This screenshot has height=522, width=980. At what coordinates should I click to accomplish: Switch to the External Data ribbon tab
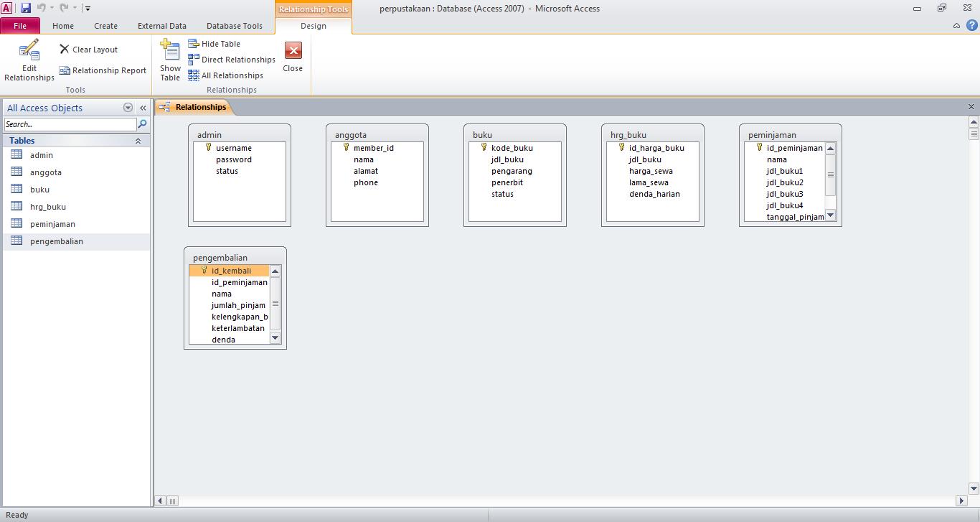point(162,26)
